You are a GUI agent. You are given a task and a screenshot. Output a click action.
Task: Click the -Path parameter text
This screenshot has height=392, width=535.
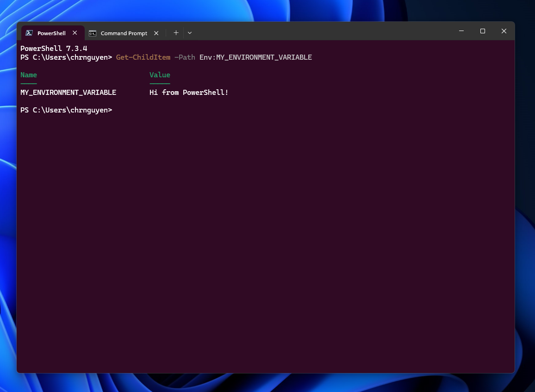[x=185, y=57]
